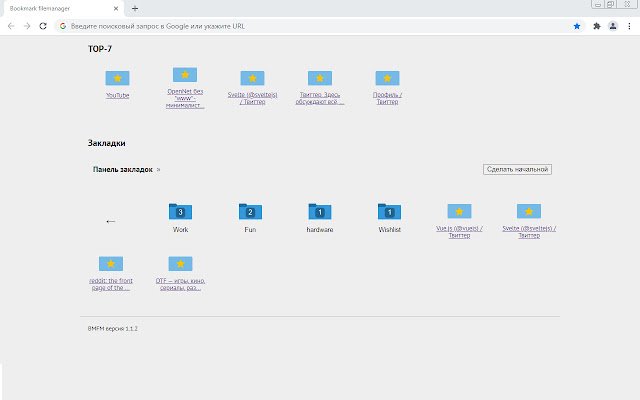Click the Fun folder label
This screenshot has width=640, height=400.
[250, 229]
